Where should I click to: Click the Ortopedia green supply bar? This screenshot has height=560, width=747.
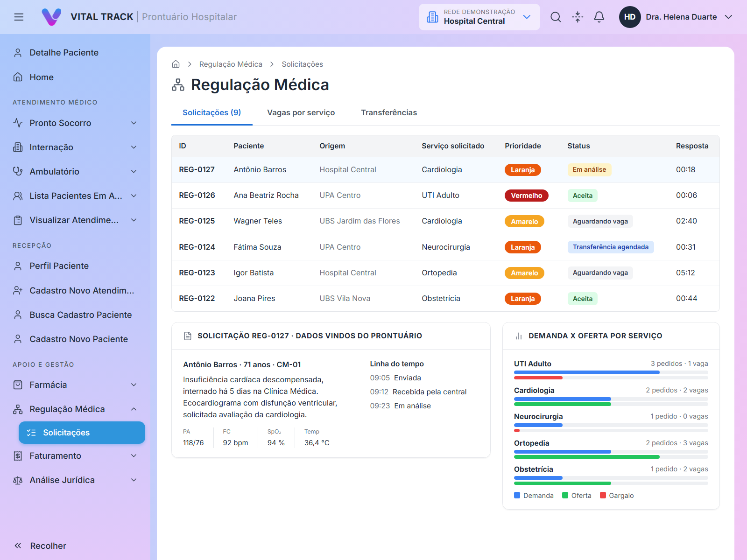tap(587, 457)
